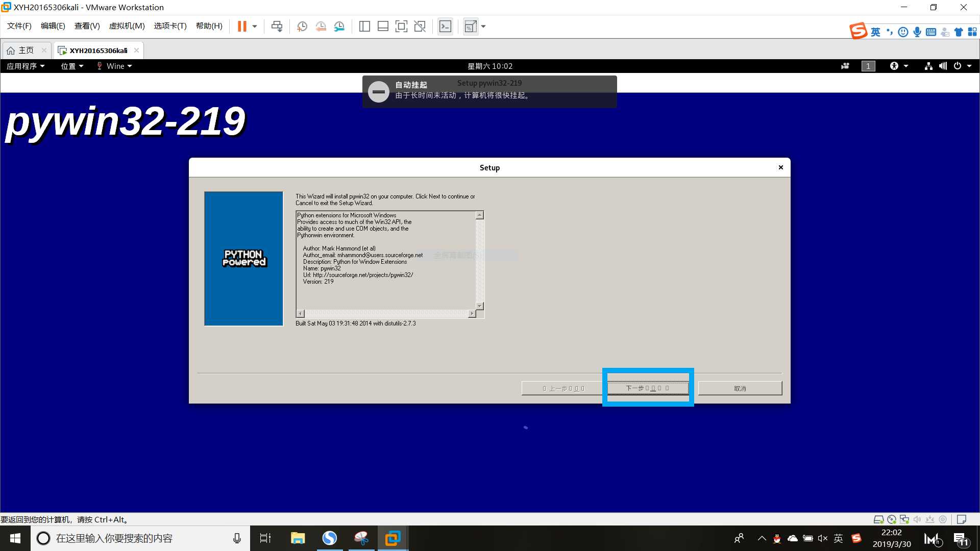Open the power options arrow beside pause
Image resolution: width=980 pixels, height=551 pixels.
pyautogui.click(x=255, y=27)
